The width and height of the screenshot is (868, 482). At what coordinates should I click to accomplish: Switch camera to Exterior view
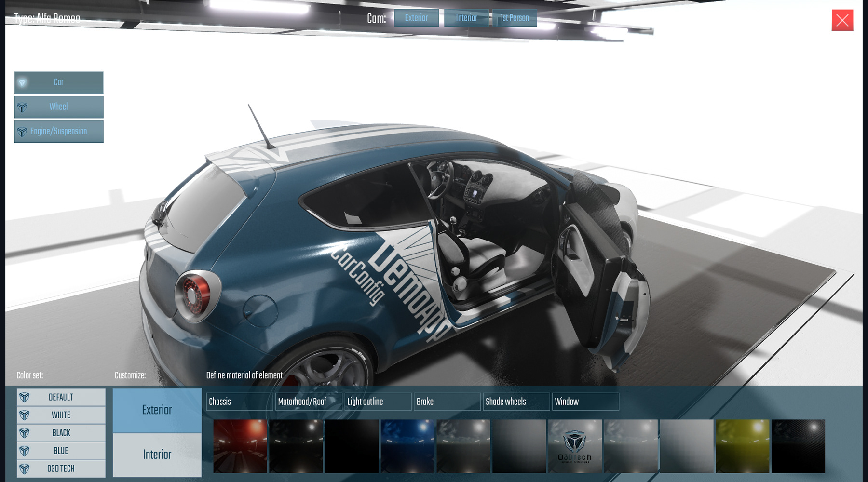tap(416, 18)
